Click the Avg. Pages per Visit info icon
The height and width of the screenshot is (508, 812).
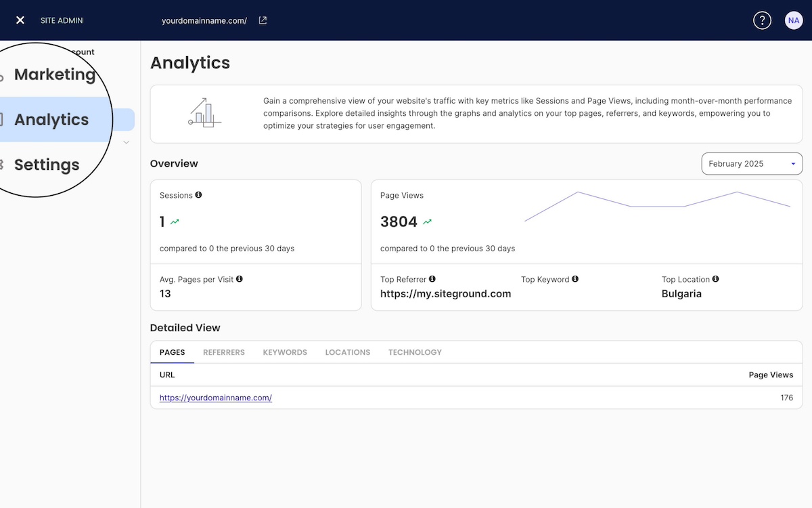pos(239,278)
